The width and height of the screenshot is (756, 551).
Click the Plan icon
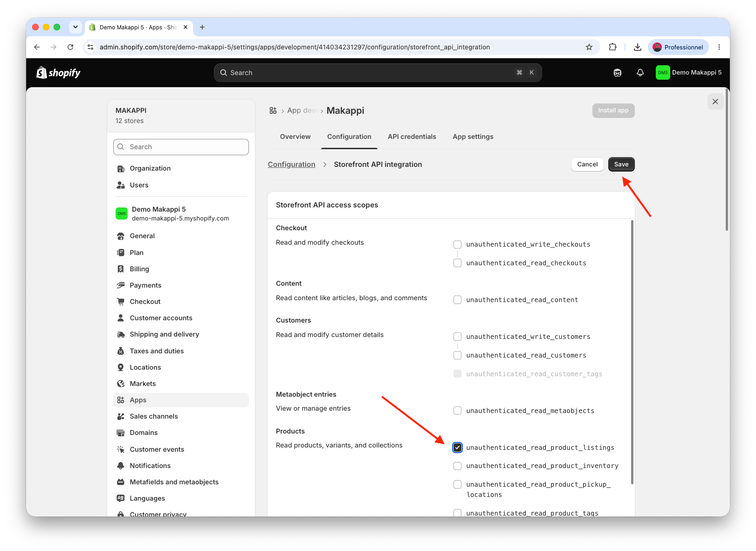(x=121, y=253)
